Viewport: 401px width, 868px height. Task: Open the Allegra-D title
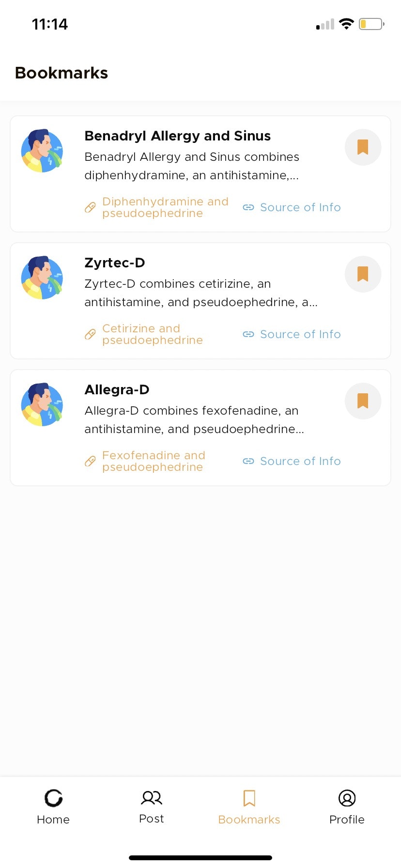117,389
